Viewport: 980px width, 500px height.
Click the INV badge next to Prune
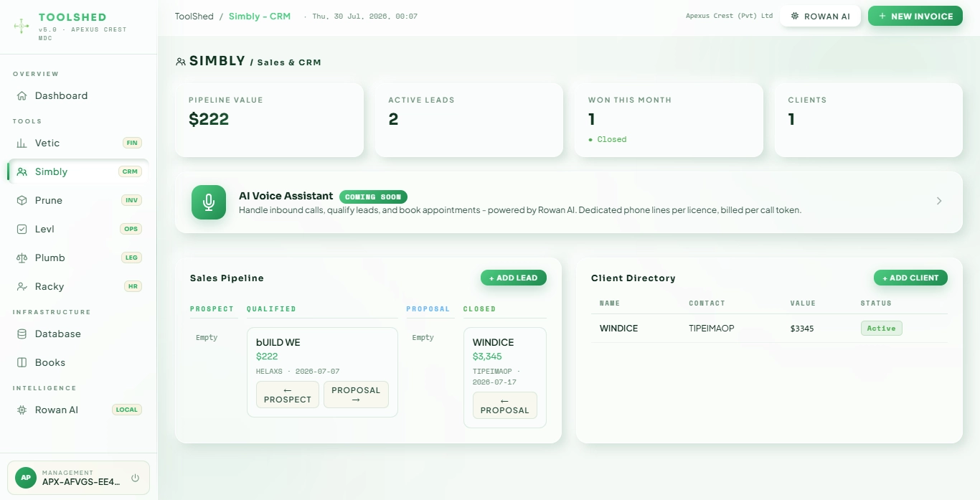(131, 200)
